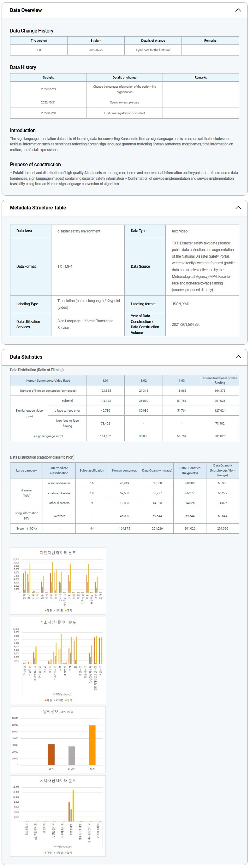
Task: Click the Data Statistics panel heading
Action: (x=26, y=357)
